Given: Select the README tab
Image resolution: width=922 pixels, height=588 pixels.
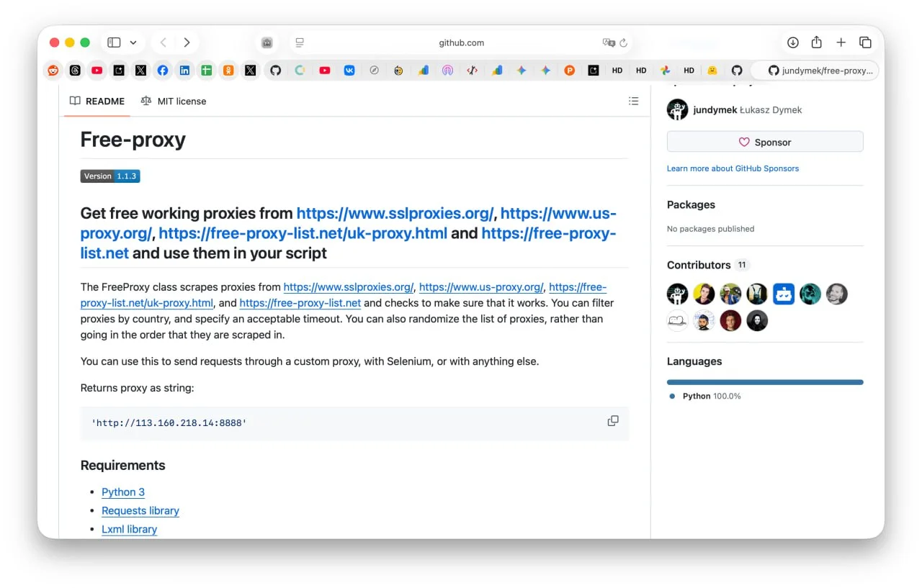Looking at the screenshot, I should (x=97, y=101).
